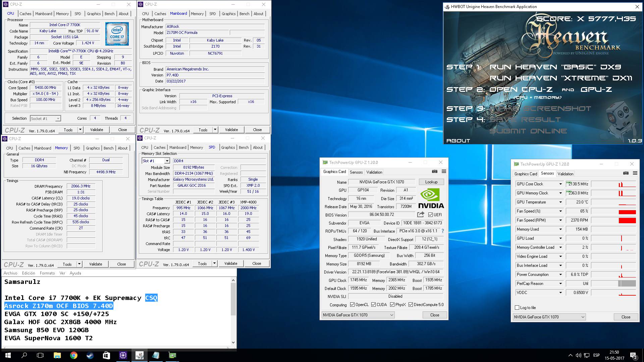Click Run Heaven Basic DX9 in benchmark

coord(555,67)
